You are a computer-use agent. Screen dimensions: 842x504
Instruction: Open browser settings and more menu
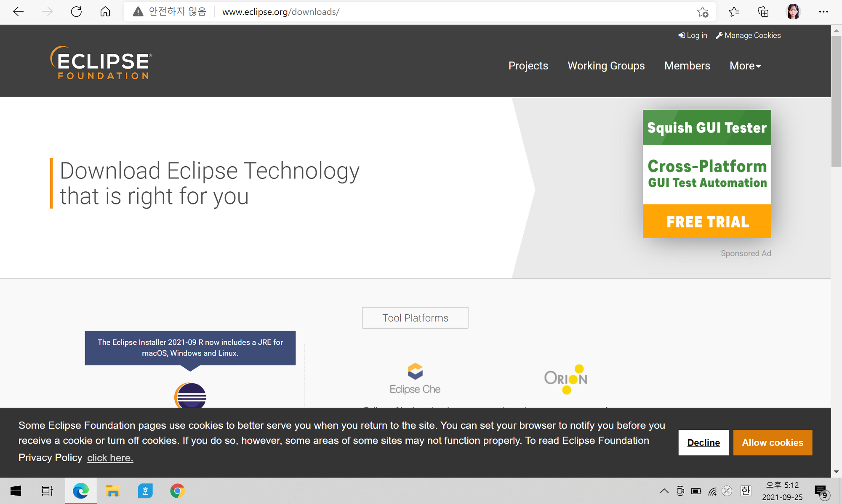click(x=823, y=12)
